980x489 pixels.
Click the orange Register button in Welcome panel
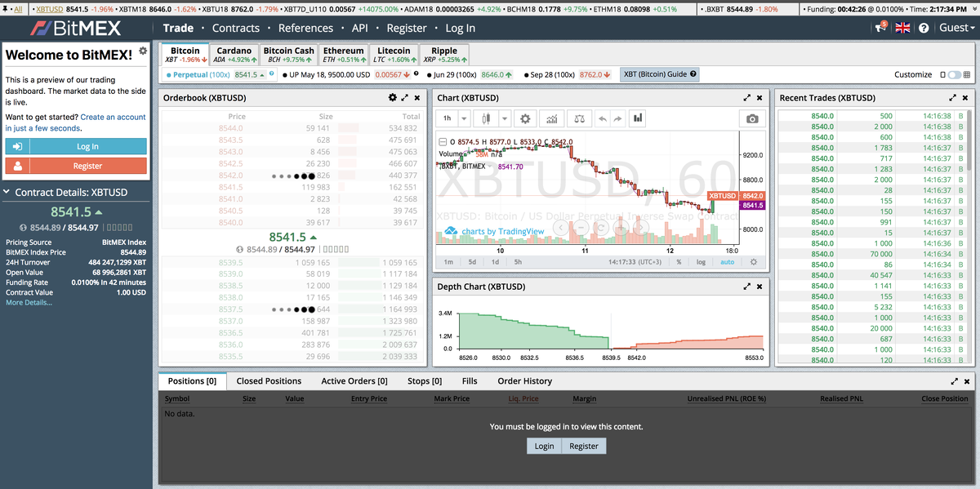pos(76,166)
